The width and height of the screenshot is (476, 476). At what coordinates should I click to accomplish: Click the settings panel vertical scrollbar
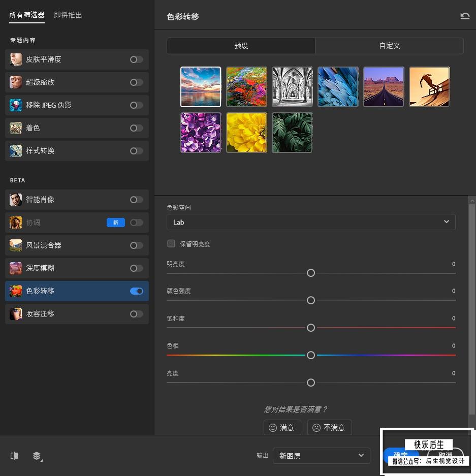click(471, 309)
